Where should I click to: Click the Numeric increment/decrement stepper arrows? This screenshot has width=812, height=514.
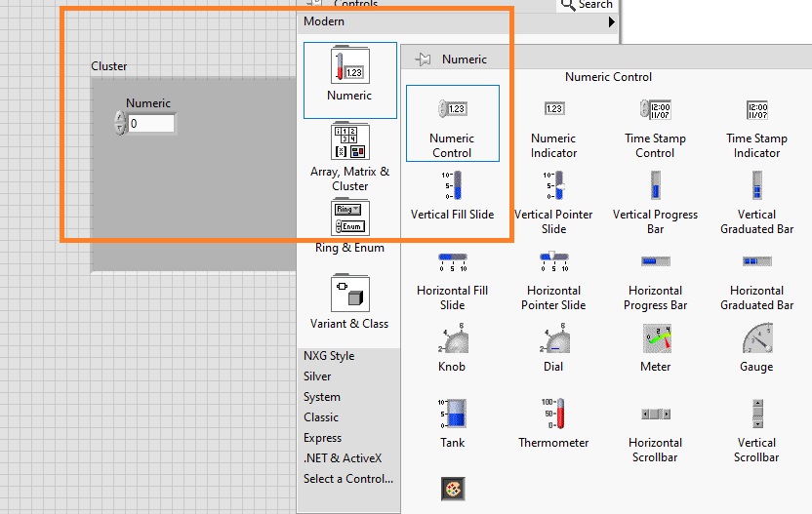(x=120, y=123)
